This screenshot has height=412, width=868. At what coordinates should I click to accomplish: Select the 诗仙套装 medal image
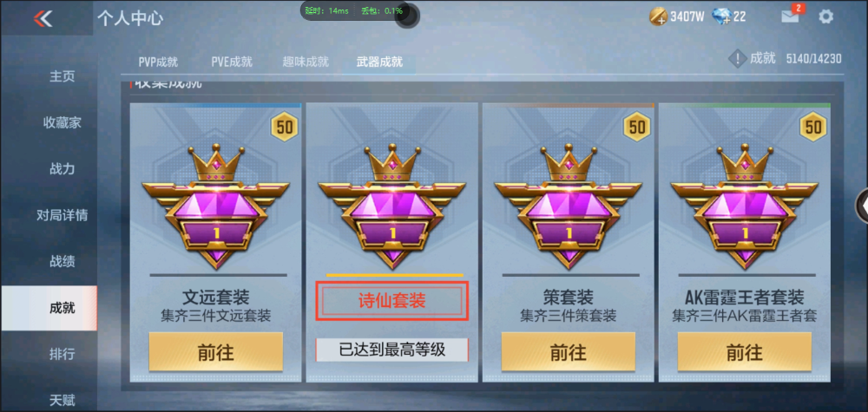pyautogui.click(x=392, y=206)
